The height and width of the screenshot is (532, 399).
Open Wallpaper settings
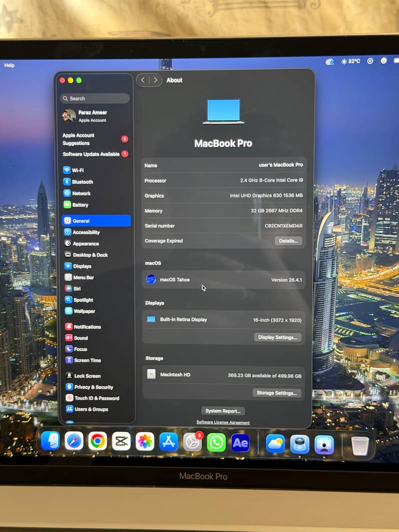point(80,311)
